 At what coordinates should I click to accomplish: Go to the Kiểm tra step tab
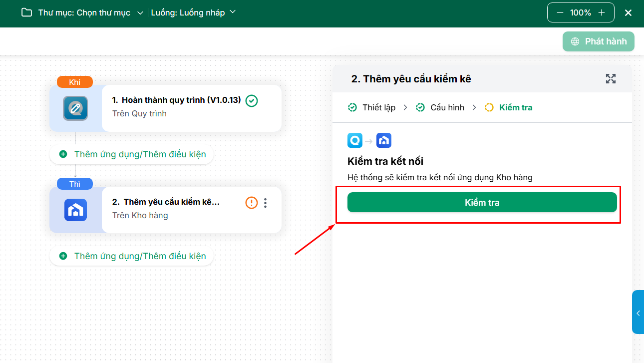tap(509, 107)
